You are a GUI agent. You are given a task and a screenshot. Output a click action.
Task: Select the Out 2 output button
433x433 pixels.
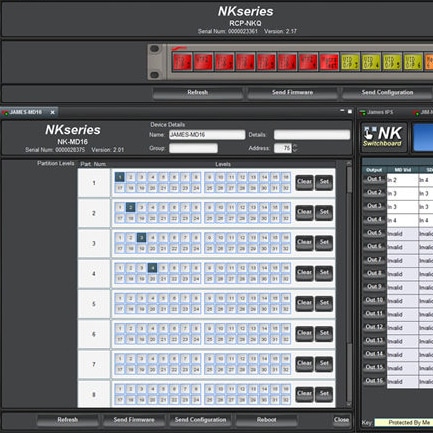(374, 193)
